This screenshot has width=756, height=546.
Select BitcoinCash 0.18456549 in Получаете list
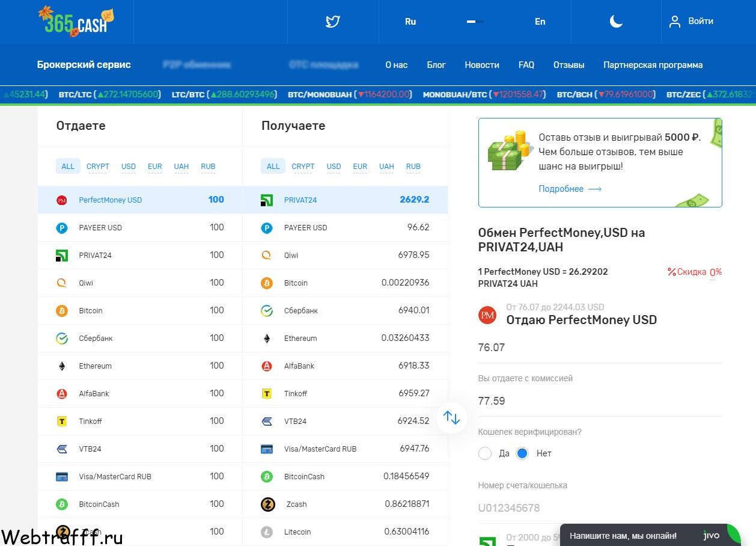point(345,477)
